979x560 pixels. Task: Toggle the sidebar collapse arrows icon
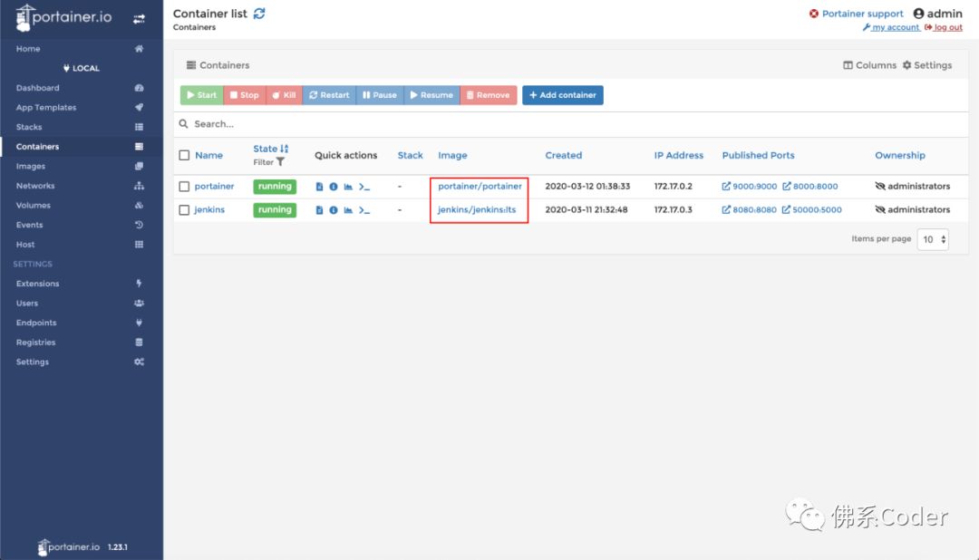139,19
